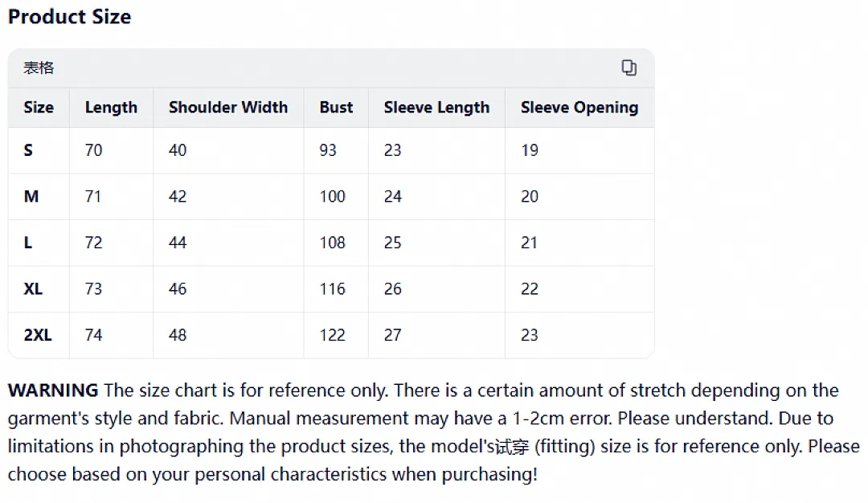
Task: Click the Bust column header
Action: click(336, 108)
